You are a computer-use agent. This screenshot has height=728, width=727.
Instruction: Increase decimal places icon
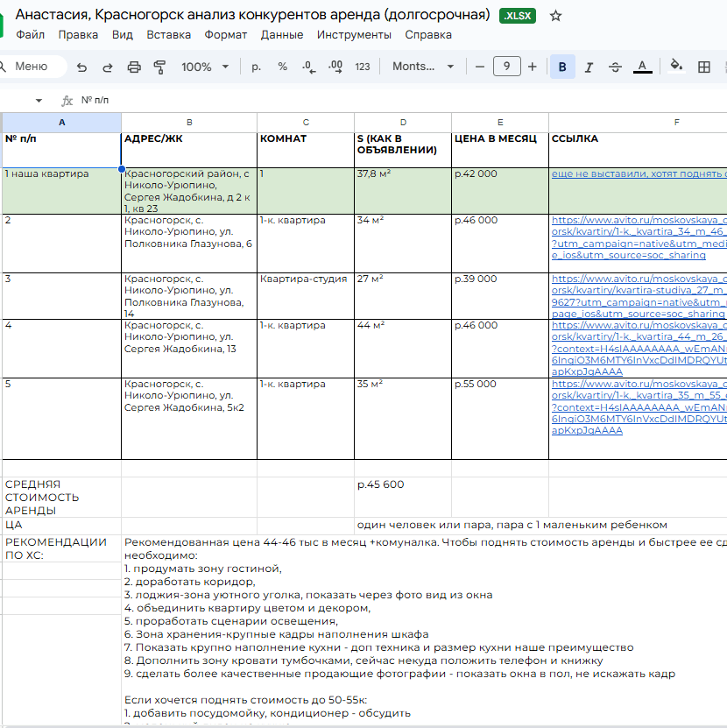pyautogui.click(x=335, y=67)
